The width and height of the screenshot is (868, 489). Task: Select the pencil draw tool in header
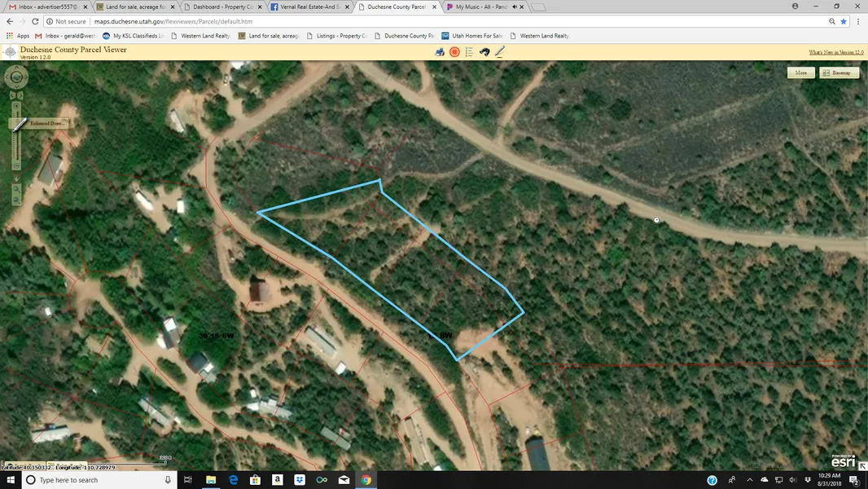[x=500, y=52]
